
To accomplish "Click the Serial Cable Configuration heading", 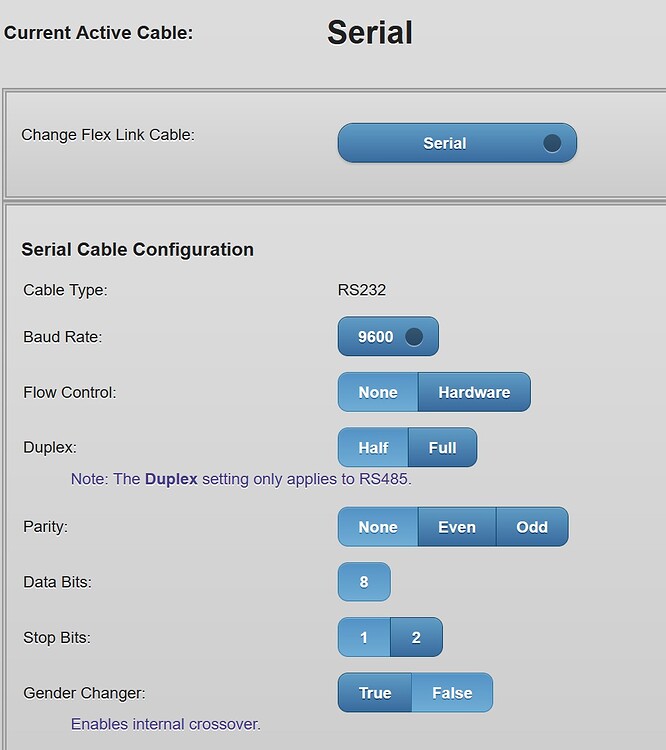I will click(x=137, y=249).
